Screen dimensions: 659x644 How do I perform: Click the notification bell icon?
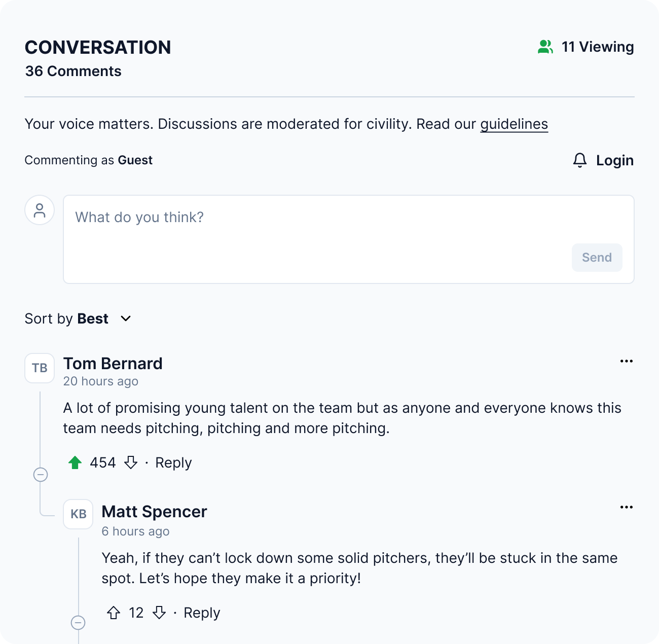tap(579, 160)
